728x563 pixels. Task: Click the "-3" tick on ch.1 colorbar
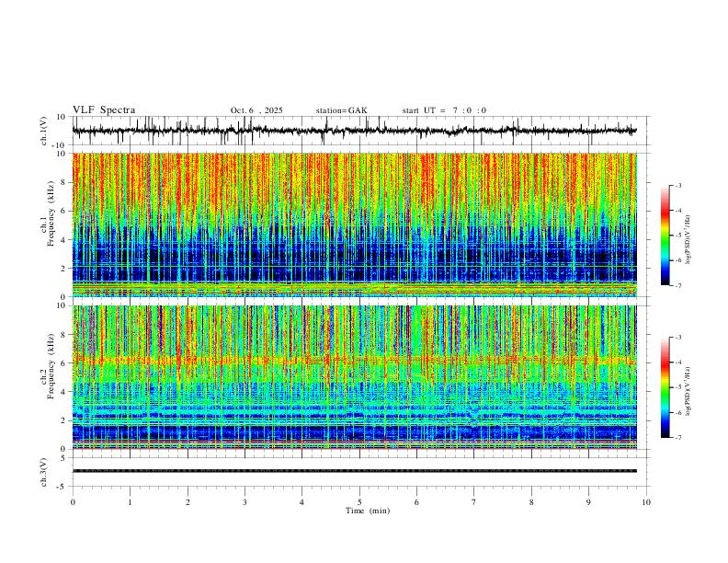(677, 185)
